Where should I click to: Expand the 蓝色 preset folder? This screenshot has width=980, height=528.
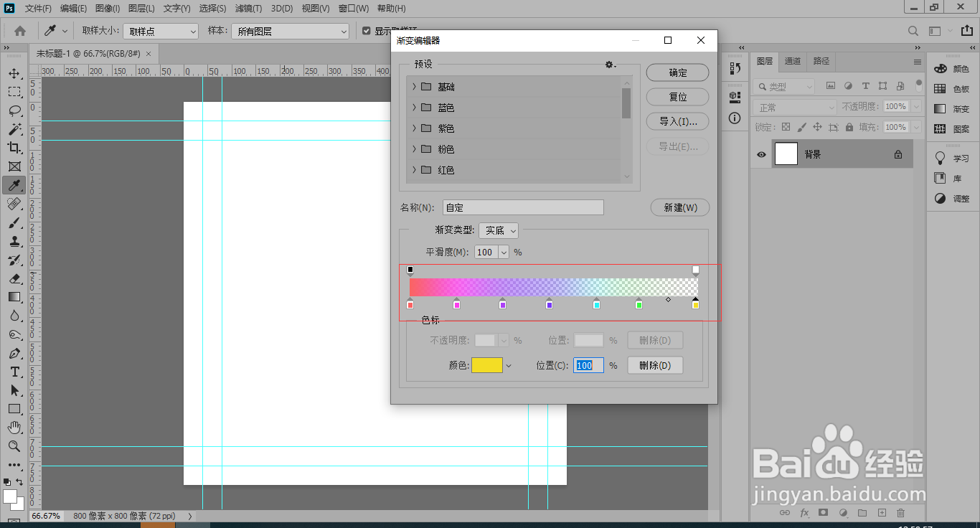pos(414,107)
